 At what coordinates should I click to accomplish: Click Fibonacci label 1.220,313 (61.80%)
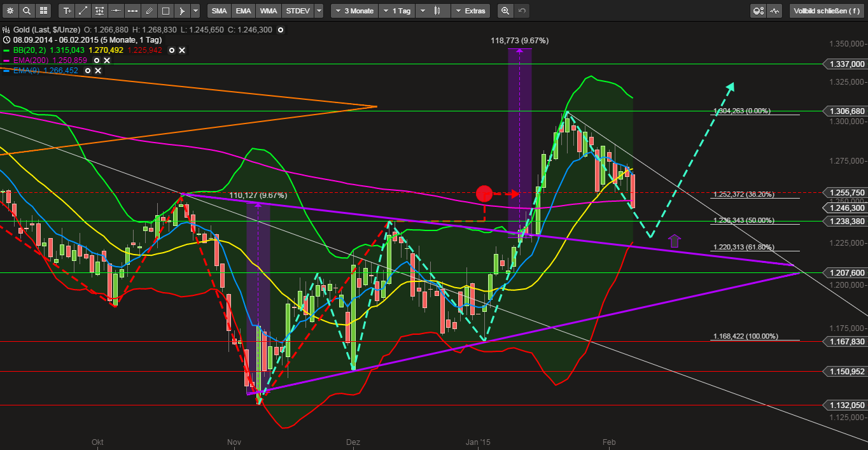743,247
